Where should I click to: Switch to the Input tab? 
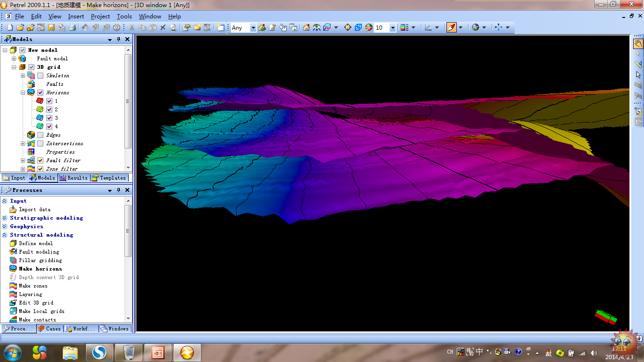pyautogui.click(x=14, y=178)
